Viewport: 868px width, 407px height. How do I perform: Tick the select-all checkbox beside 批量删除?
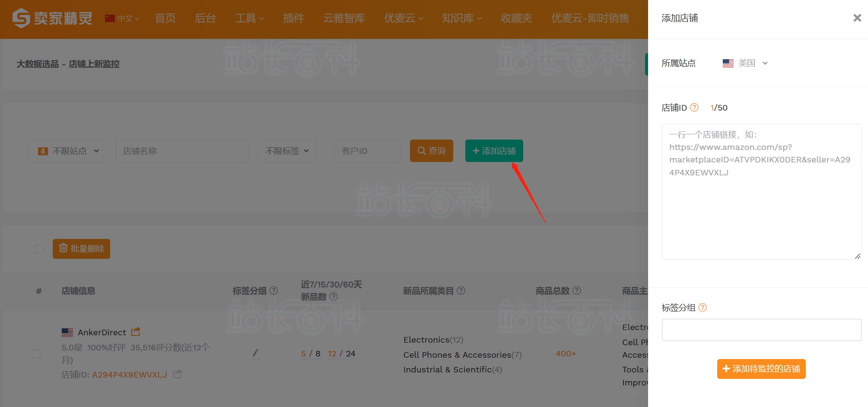click(x=39, y=249)
